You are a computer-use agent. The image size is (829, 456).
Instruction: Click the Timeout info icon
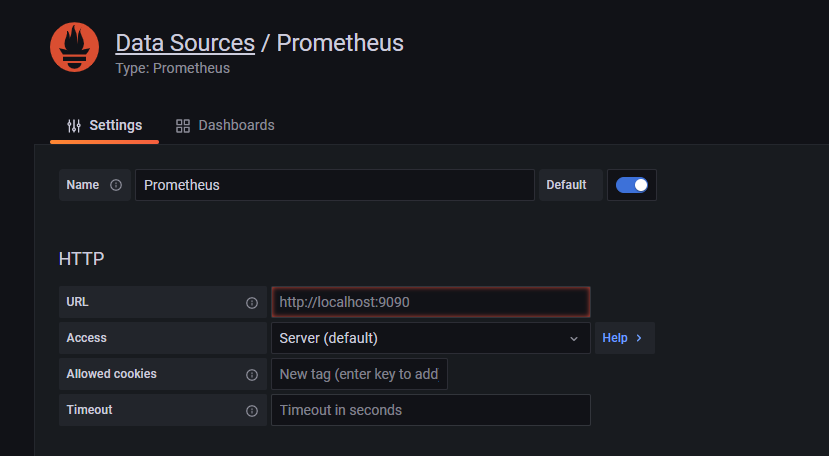pyautogui.click(x=252, y=410)
